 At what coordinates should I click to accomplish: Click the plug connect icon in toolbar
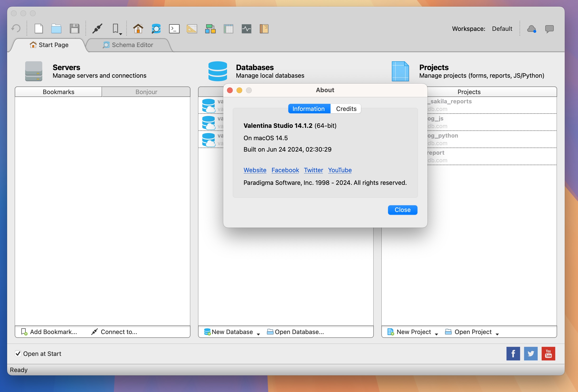click(x=97, y=29)
